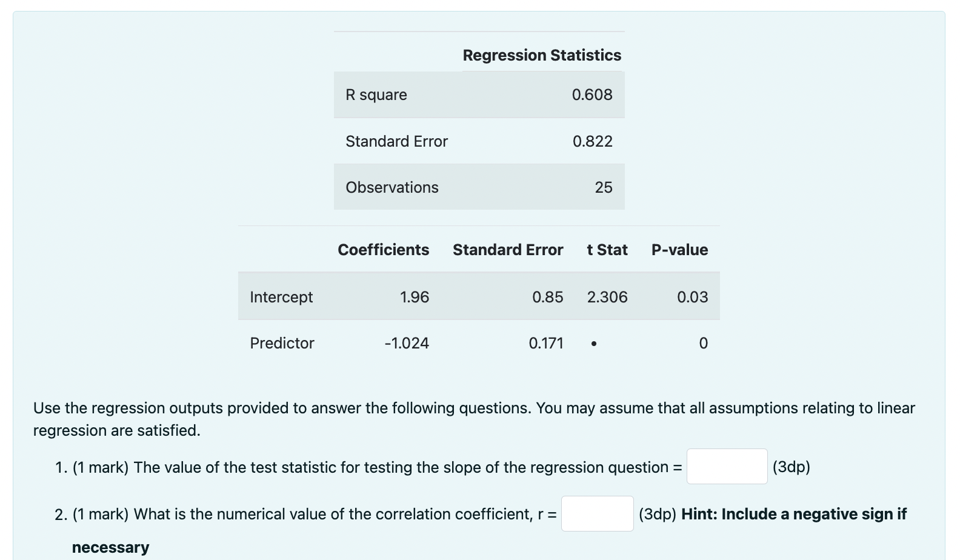Click the P-value column header
The height and width of the screenshot is (560, 960).
(x=679, y=250)
